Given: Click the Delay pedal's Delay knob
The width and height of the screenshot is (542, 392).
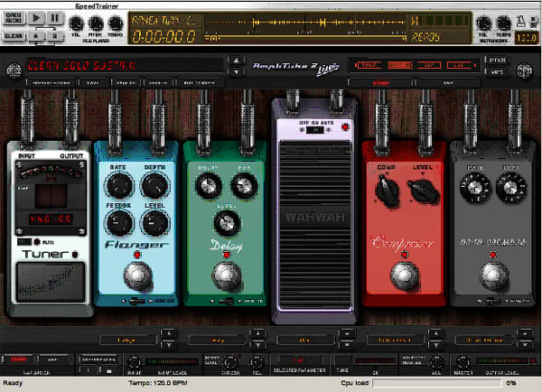Looking at the screenshot, I should coord(209,186).
